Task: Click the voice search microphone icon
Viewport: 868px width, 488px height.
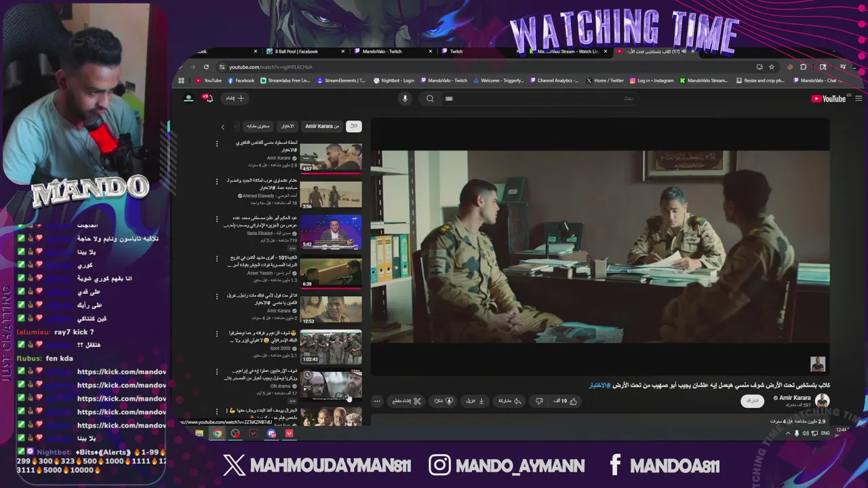Action: (x=405, y=99)
